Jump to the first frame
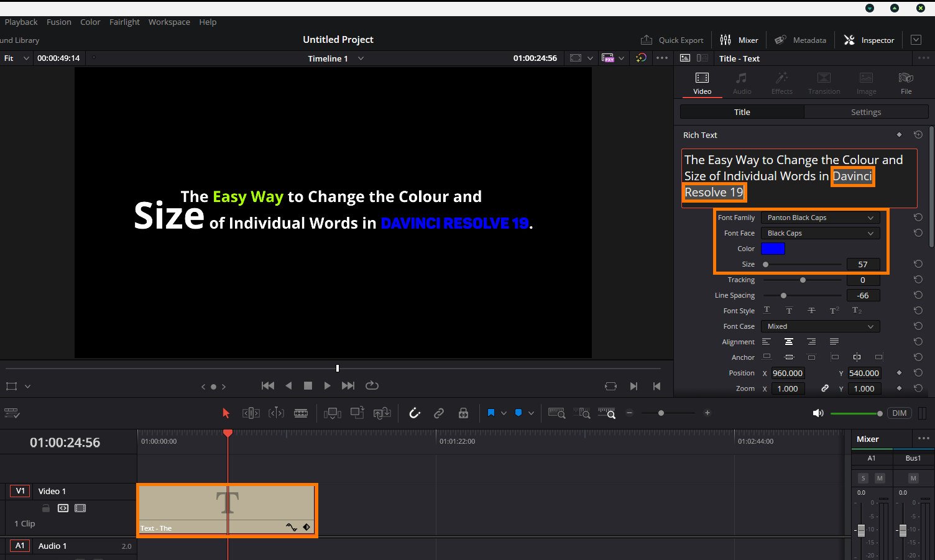The image size is (935, 560). coord(268,386)
